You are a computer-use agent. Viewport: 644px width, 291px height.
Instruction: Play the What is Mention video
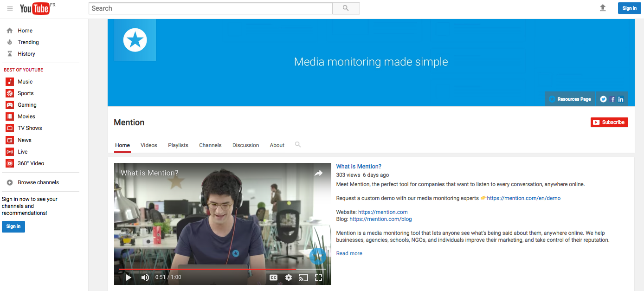coord(129,278)
